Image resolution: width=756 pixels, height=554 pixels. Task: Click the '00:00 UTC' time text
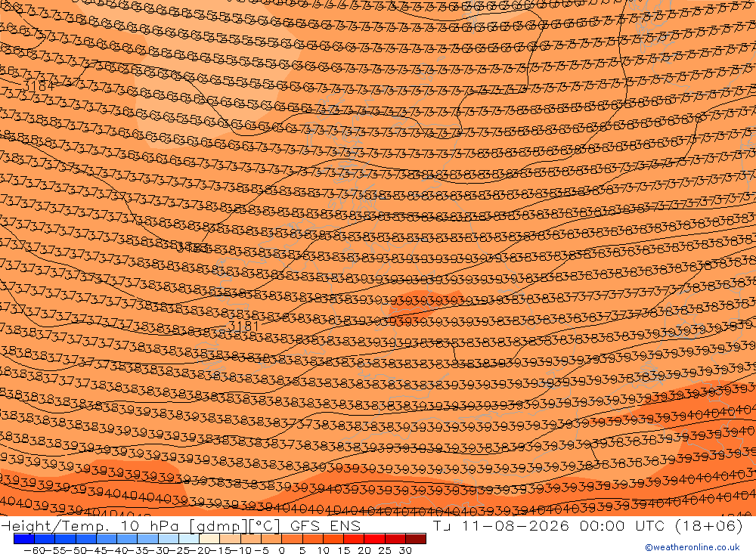[x=624, y=525]
